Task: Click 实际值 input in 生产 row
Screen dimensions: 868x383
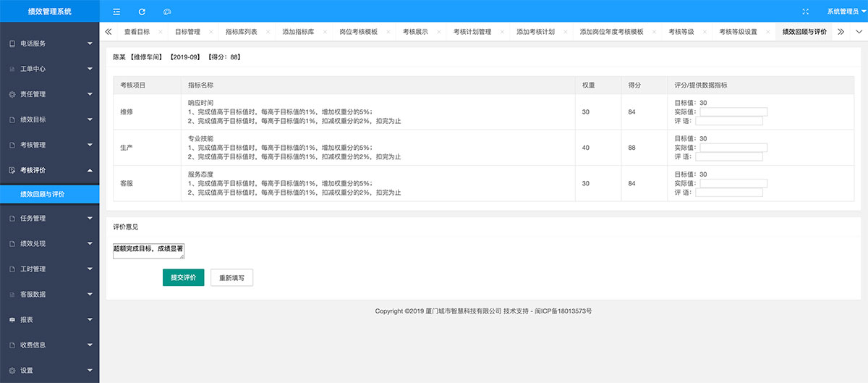Action: tap(733, 148)
